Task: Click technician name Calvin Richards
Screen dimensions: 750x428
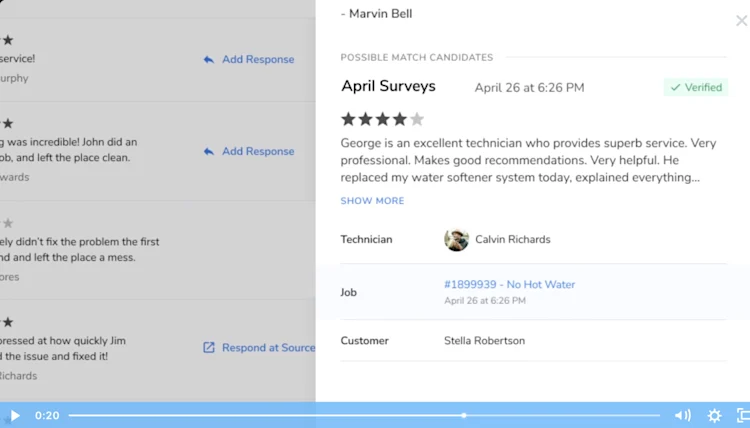Action: coord(513,240)
